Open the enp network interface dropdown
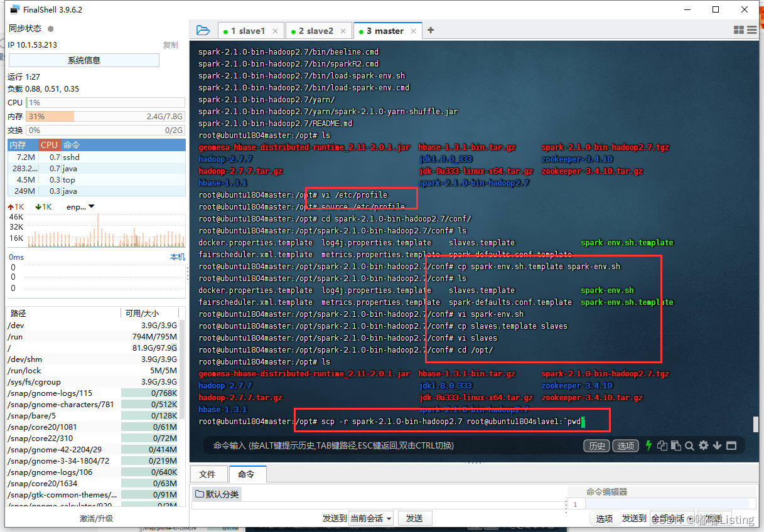The width and height of the screenshot is (764, 532). [x=79, y=206]
